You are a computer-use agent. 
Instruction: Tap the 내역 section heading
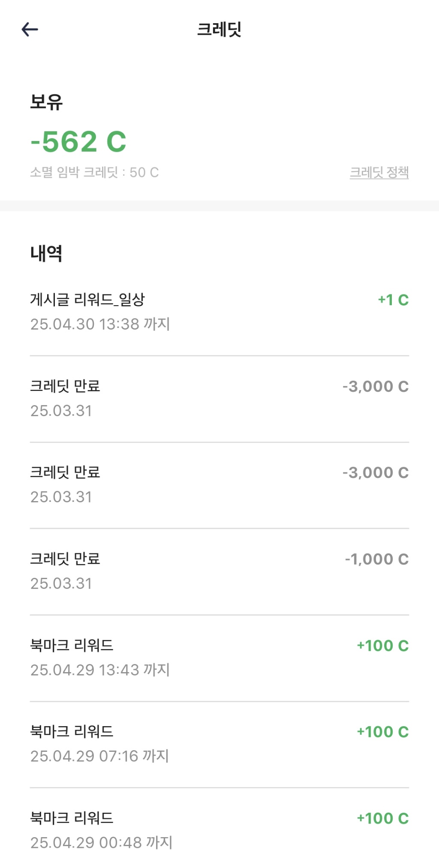point(46,253)
